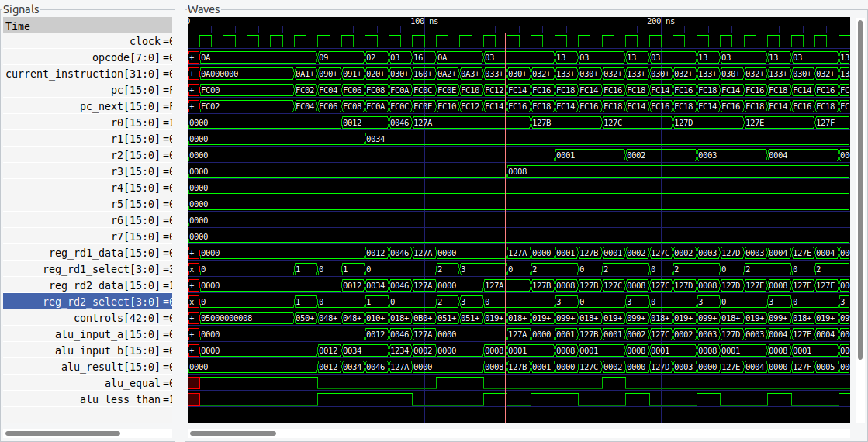This screenshot has height=442, width=868.
Task: Click the Waves panel horizontal scrollbar
Action: [233, 433]
